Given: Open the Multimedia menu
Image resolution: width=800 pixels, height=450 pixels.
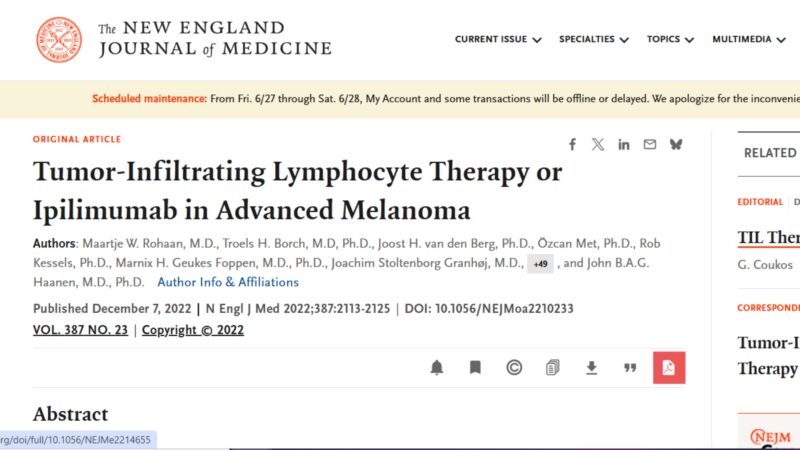Looking at the screenshot, I should pyautogui.click(x=749, y=39).
